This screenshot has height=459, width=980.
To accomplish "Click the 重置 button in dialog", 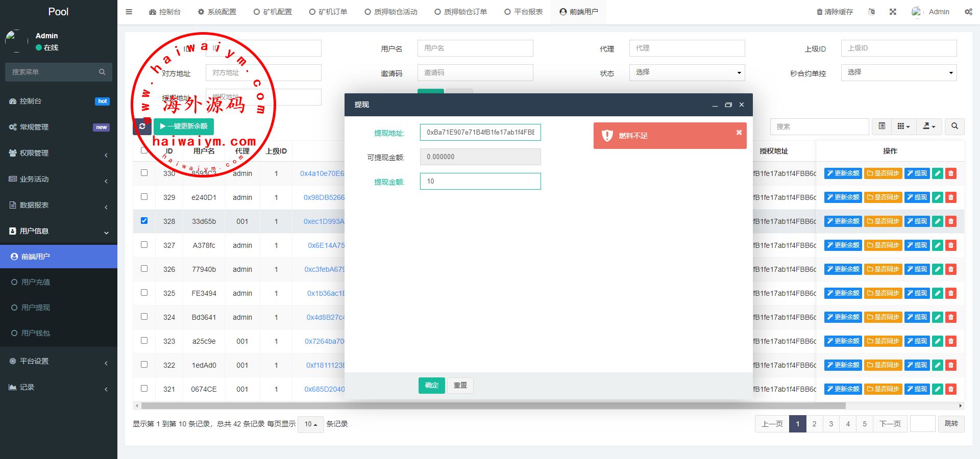I will pos(460,386).
